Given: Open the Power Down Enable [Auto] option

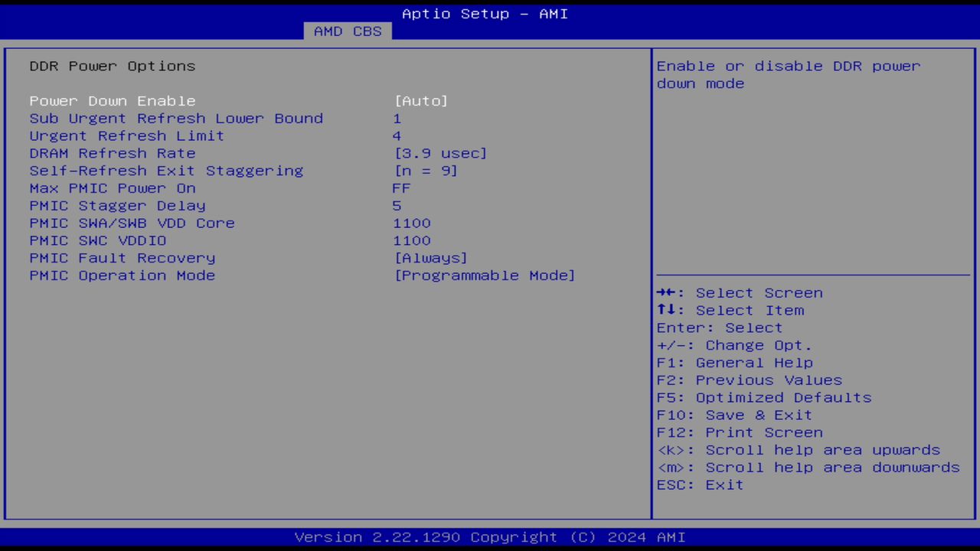Looking at the screenshot, I should point(421,101).
